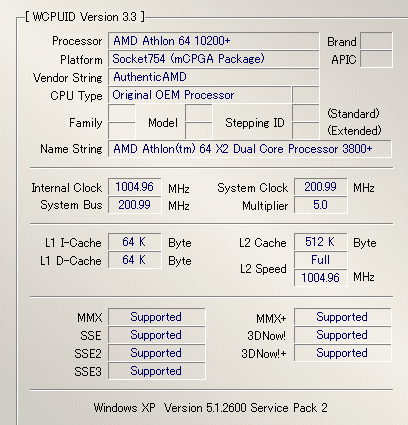This screenshot has height=425, width=408.
Task: Click the Internal Clock label
Action: [67, 188]
